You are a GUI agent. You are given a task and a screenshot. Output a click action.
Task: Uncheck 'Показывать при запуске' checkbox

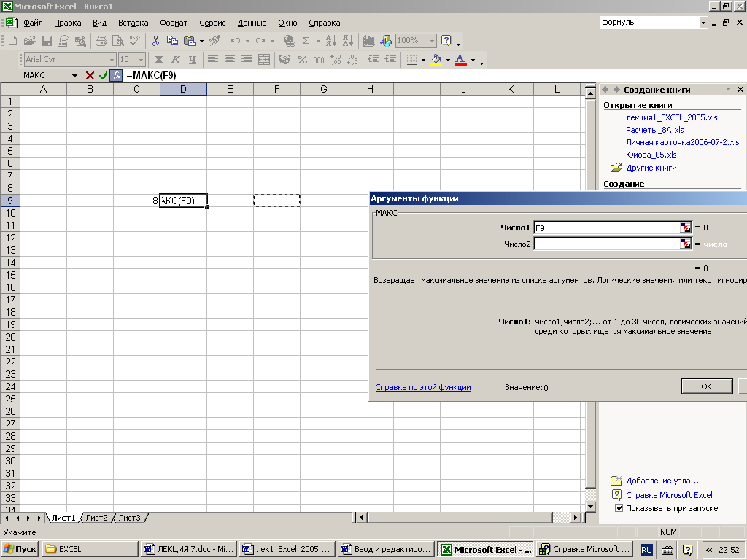click(x=619, y=508)
